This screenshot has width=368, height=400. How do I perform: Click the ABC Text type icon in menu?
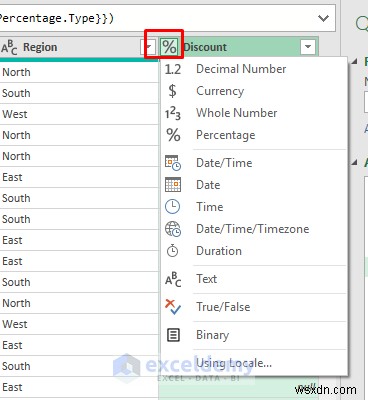(x=173, y=279)
